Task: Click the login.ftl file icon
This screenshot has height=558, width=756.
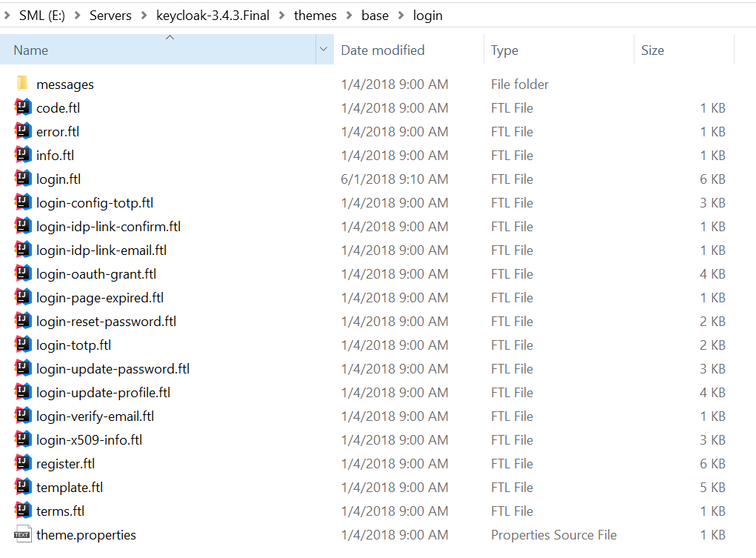Action: coord(23,179)
